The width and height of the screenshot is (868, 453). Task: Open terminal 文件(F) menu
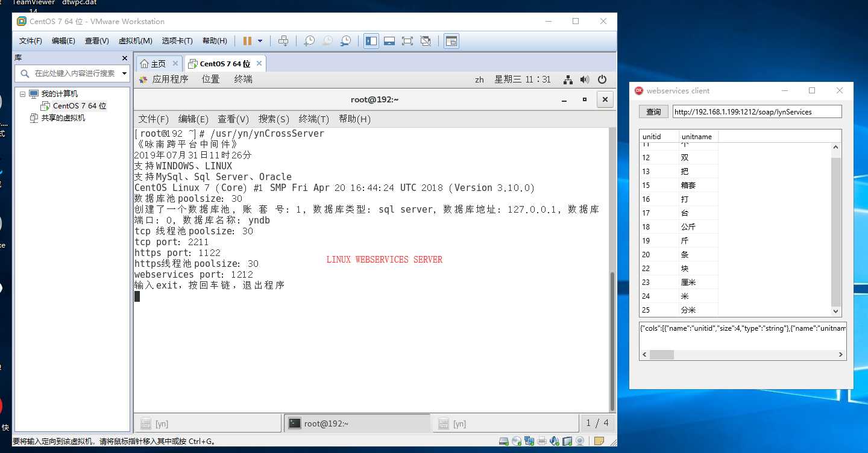pyautogui.click(x=153, y=119)
